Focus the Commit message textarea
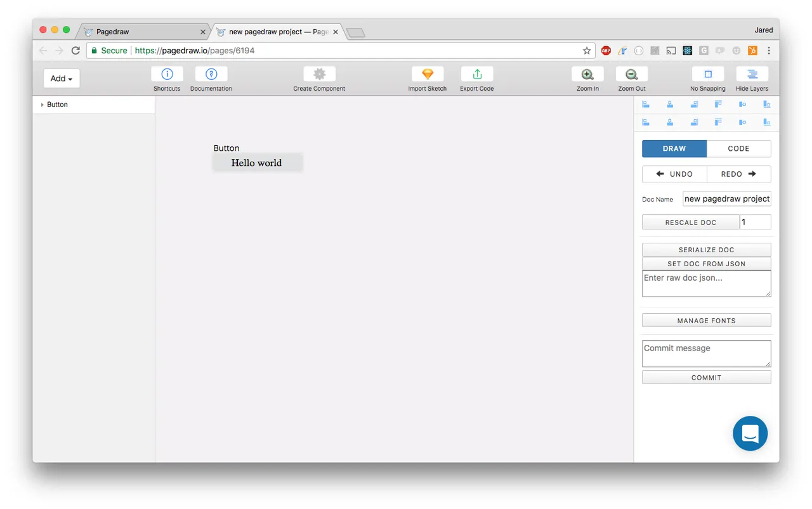 [x=707, y=354]
